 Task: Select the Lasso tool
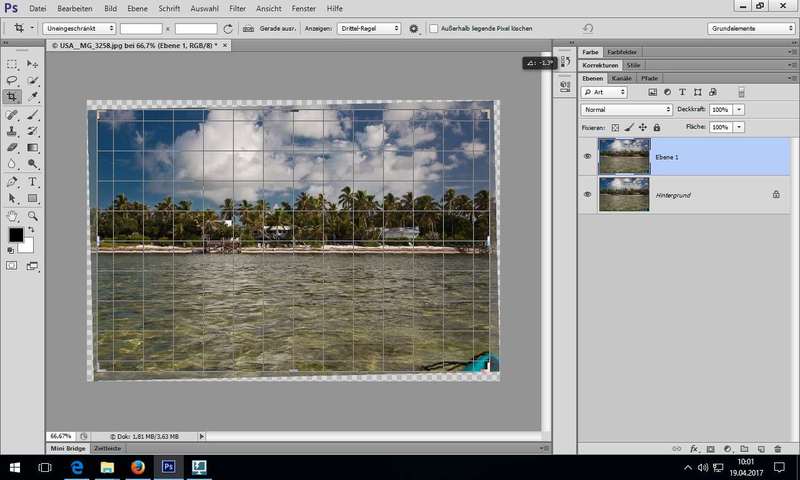click(12, 80)
